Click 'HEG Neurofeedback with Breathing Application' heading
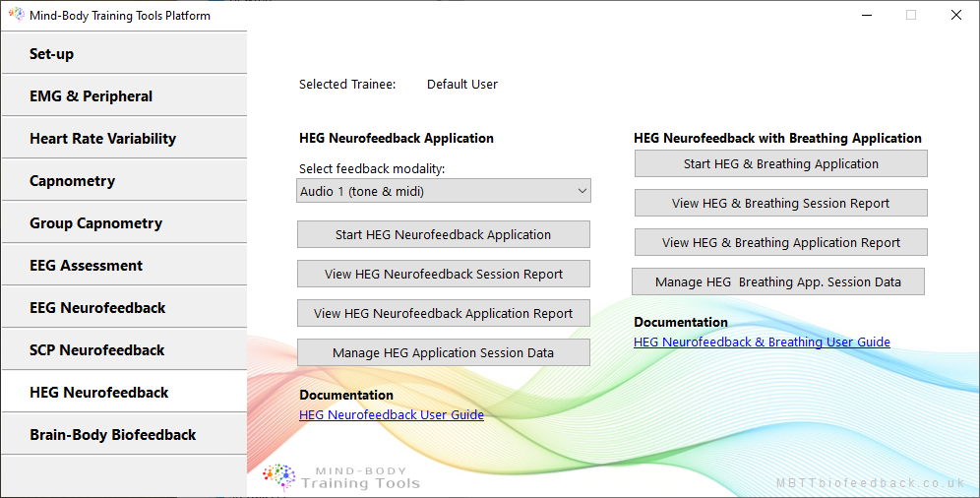 point(777,138)
